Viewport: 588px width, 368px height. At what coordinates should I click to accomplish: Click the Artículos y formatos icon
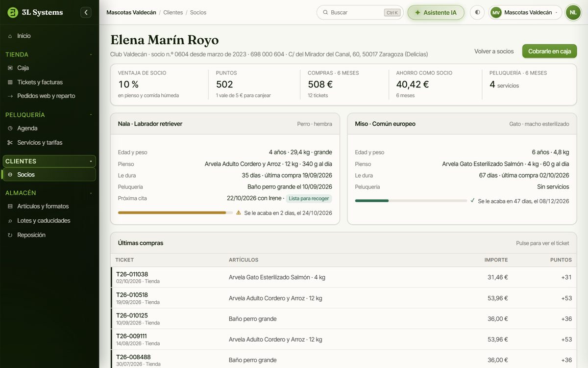(x=10, y=206)
